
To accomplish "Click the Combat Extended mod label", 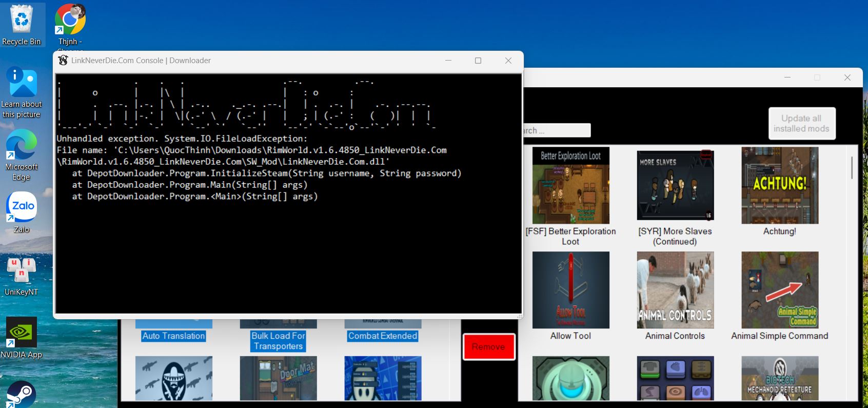I will coord(383,336).
